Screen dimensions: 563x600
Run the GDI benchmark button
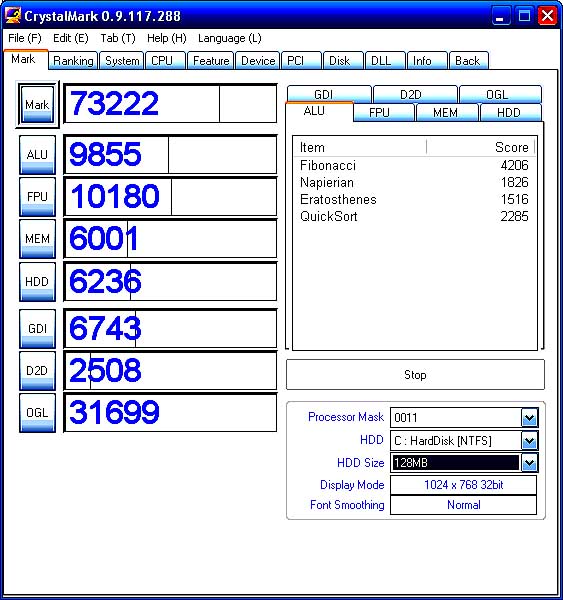(x=37, y=328)
